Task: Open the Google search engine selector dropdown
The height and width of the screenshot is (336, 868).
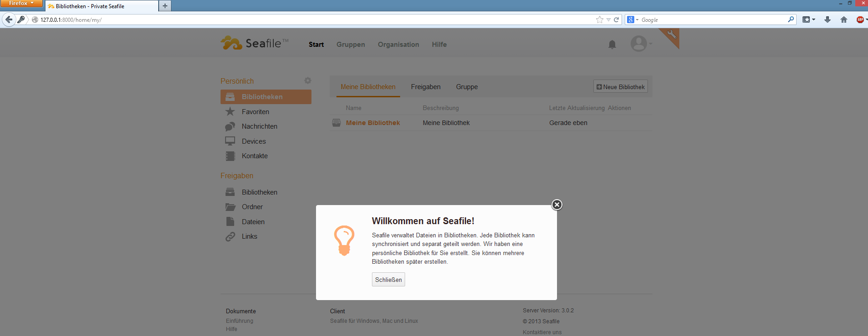Action: (x=632, y=20)
